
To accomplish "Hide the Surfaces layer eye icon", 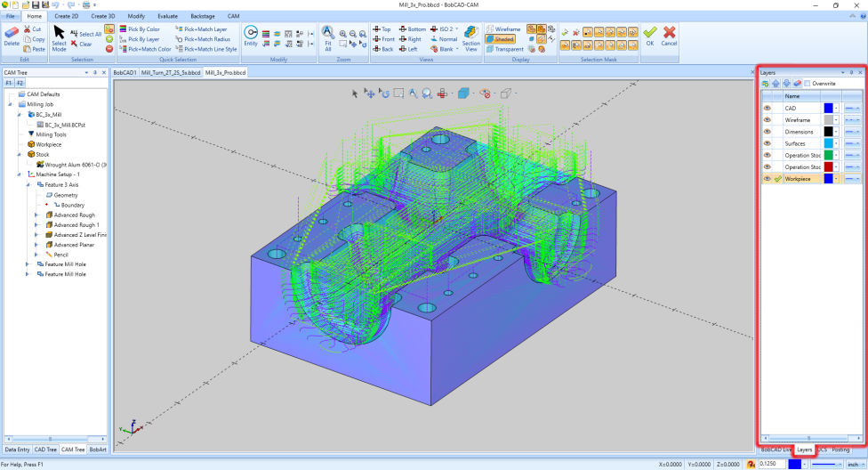I will pos(768,143).
